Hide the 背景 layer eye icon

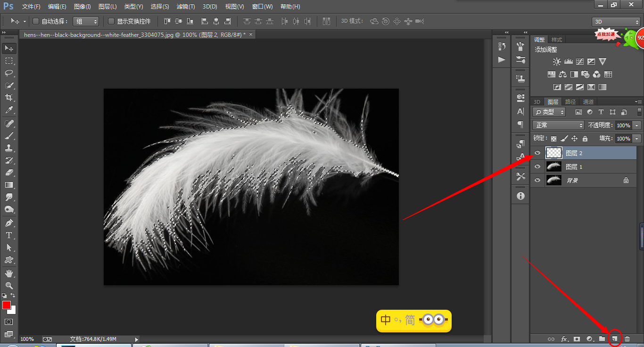click(537, 180)
